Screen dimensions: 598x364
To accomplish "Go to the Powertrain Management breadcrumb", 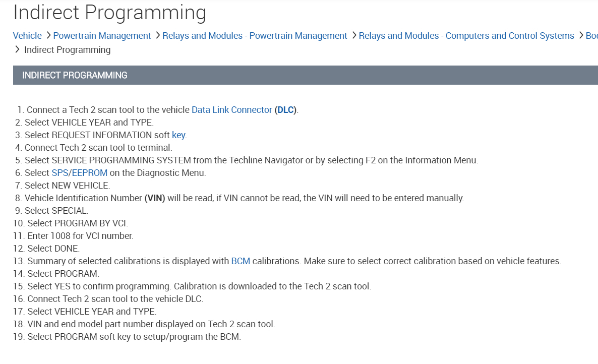I will [x=102, y=36].
